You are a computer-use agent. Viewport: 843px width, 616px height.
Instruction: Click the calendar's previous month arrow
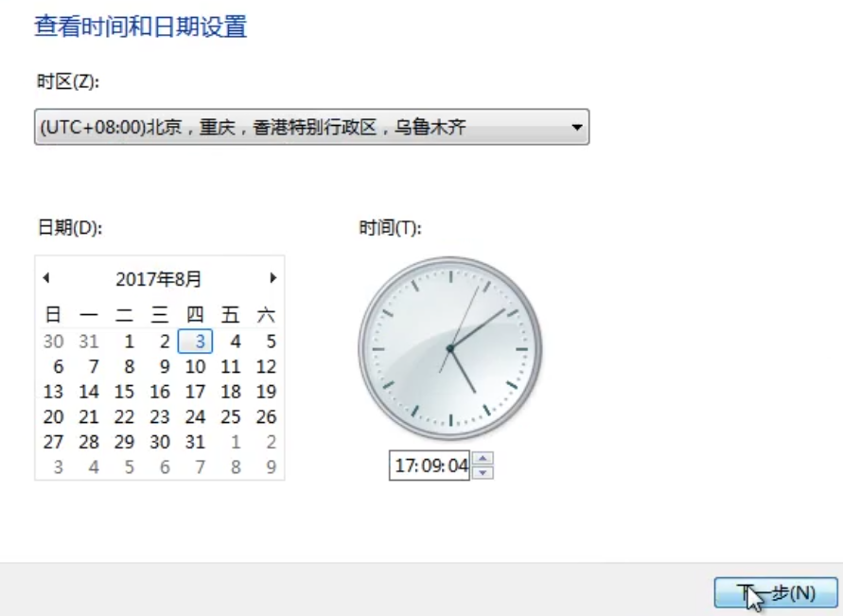45,277
